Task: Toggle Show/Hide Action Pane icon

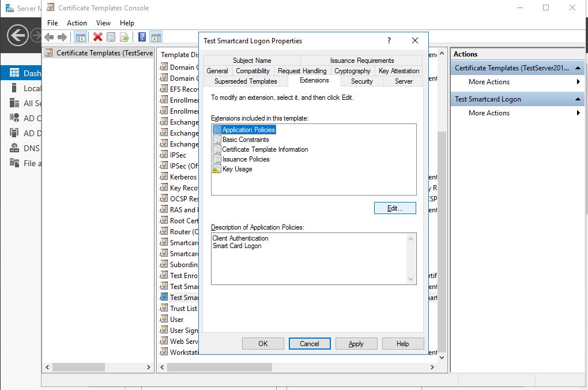Action: pyautogui.click(x=156, y=37)
